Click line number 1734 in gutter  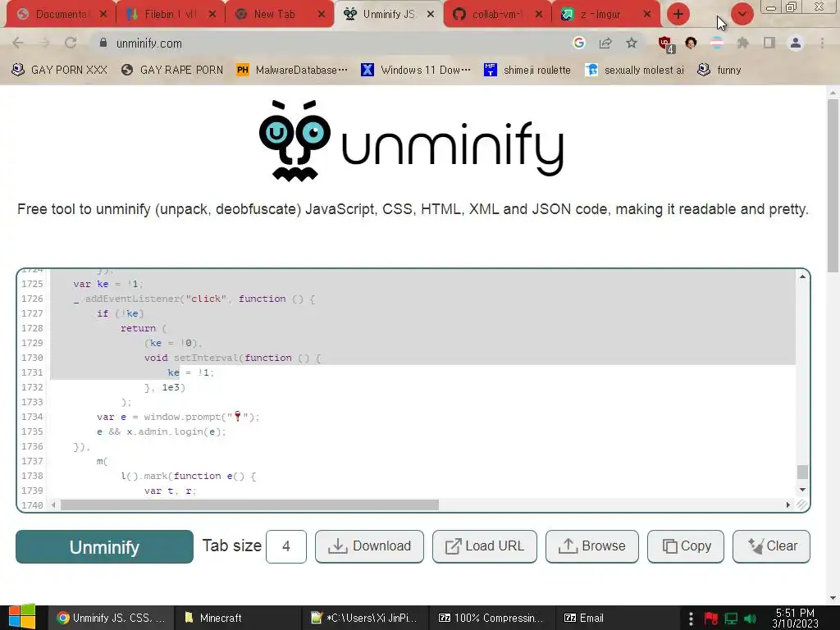32,417
